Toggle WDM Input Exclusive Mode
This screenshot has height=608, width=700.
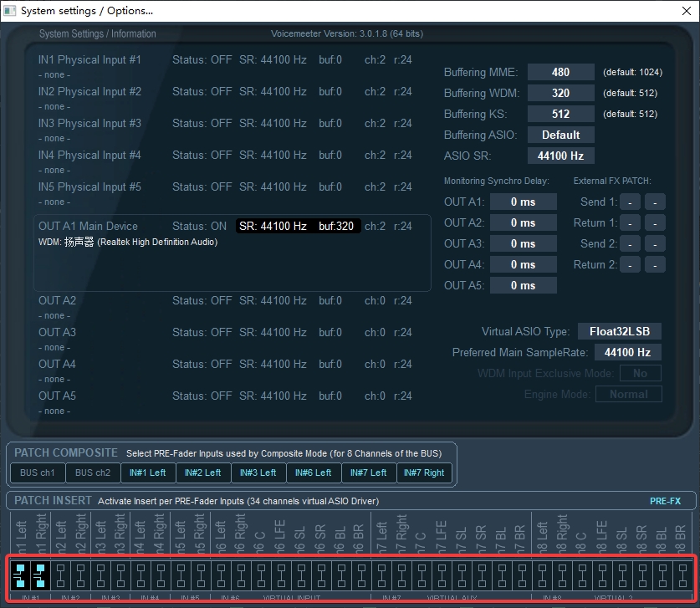pyautogui.click(x=640, y=373)
